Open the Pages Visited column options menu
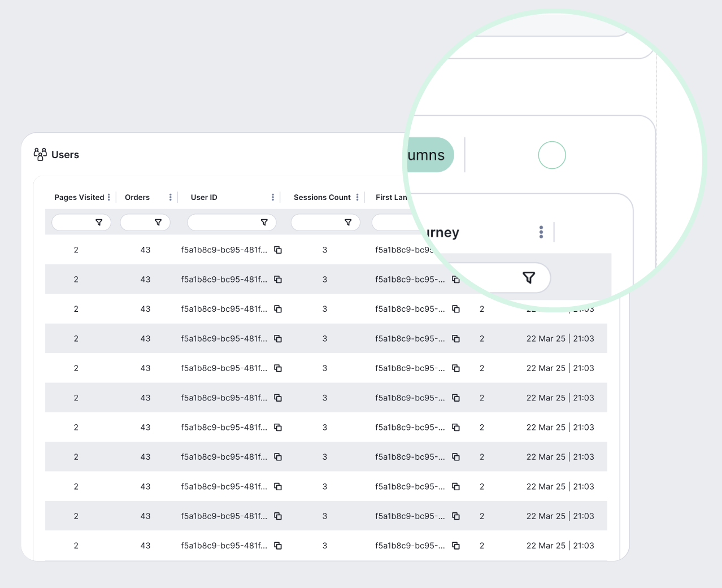The height and width of the screenshot is (588, 722). (x=110, y=197)
